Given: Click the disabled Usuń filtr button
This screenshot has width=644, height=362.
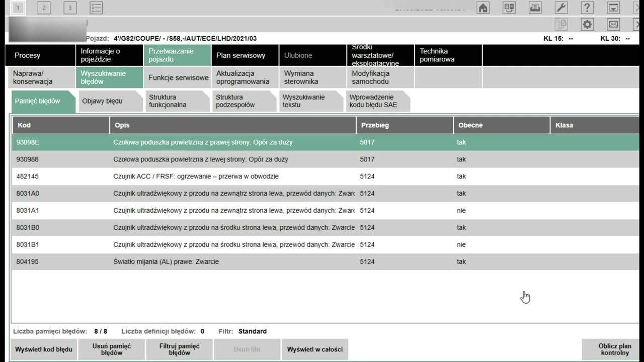Looking at the screenshot, I should click(247, 349).
